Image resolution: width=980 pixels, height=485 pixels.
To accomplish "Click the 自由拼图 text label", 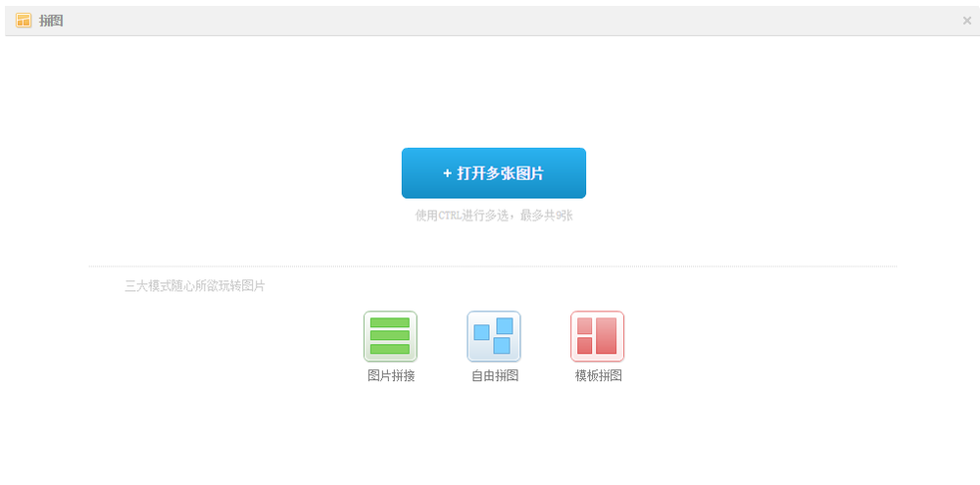I will (495, 375).
